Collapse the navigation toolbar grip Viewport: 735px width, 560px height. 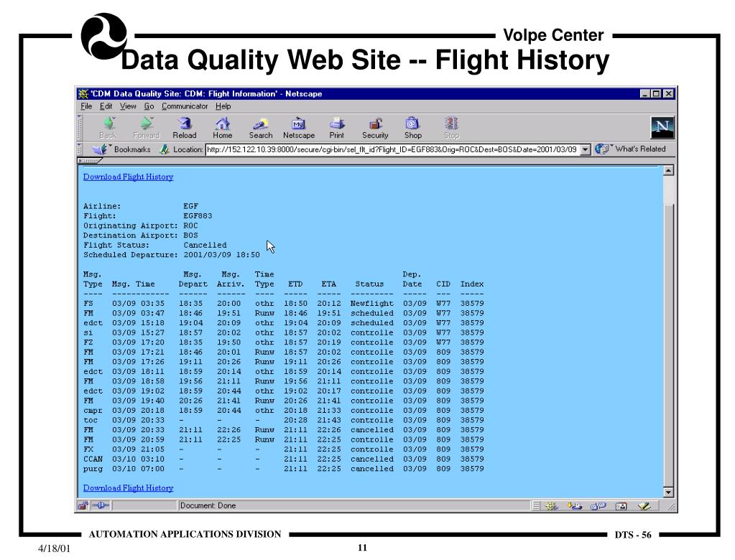80,127
